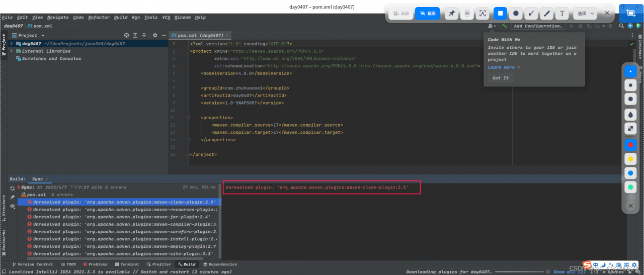This screenshot has height=275, width=644.
Task: Click the Debug bug icon in toolbar
Action: click(581, 26)
